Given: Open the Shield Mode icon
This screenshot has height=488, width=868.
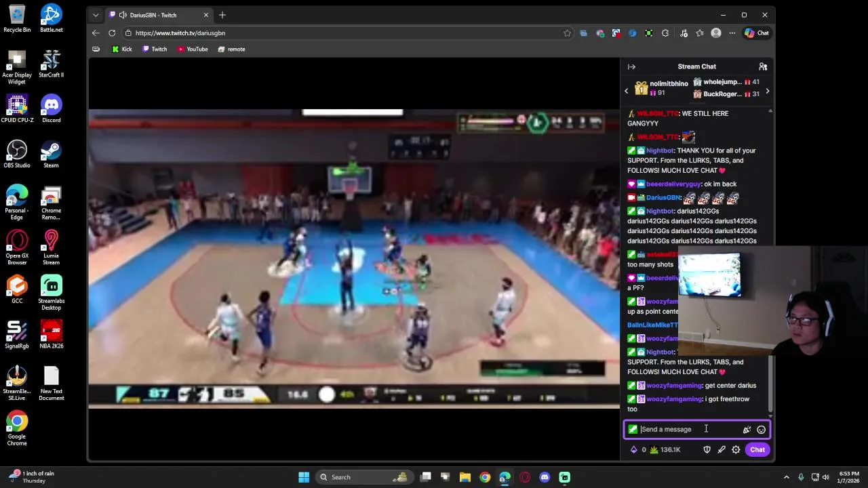Looking at the screenshot, I should [707, 449].
